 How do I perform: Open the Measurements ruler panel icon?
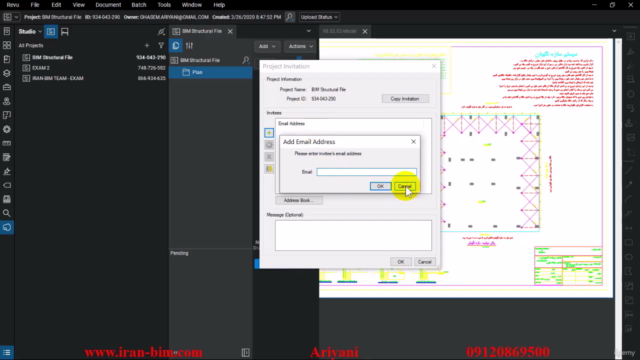tap(7, 143)
